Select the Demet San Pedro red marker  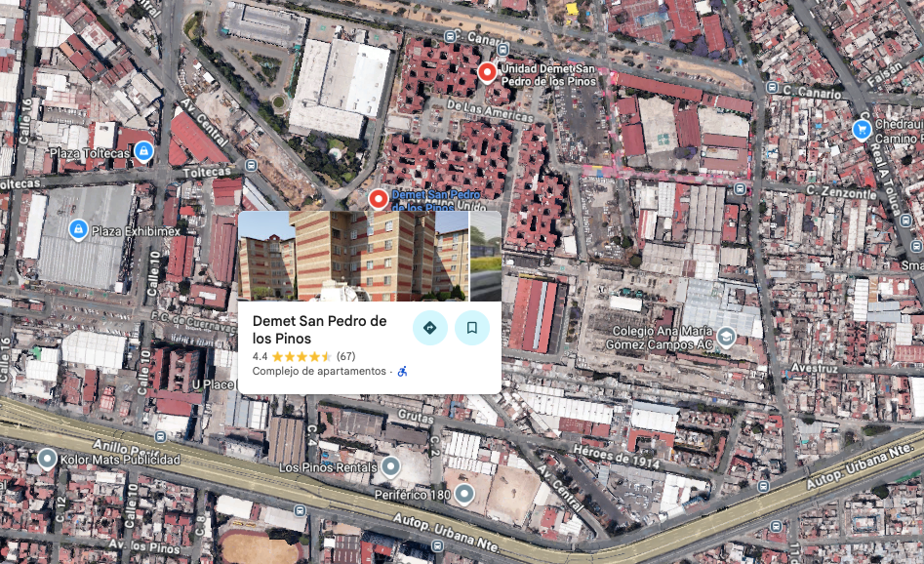pyautogui.click(x=379, y=199)
